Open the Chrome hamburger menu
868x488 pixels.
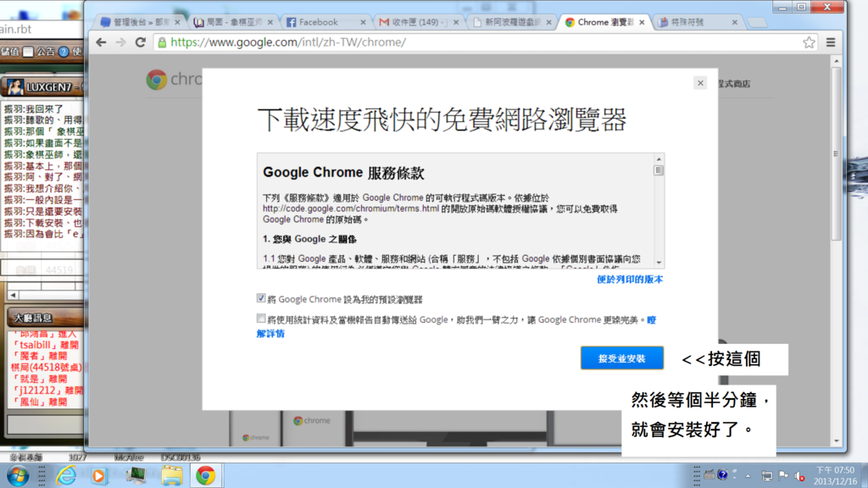(x=831, y=42)
